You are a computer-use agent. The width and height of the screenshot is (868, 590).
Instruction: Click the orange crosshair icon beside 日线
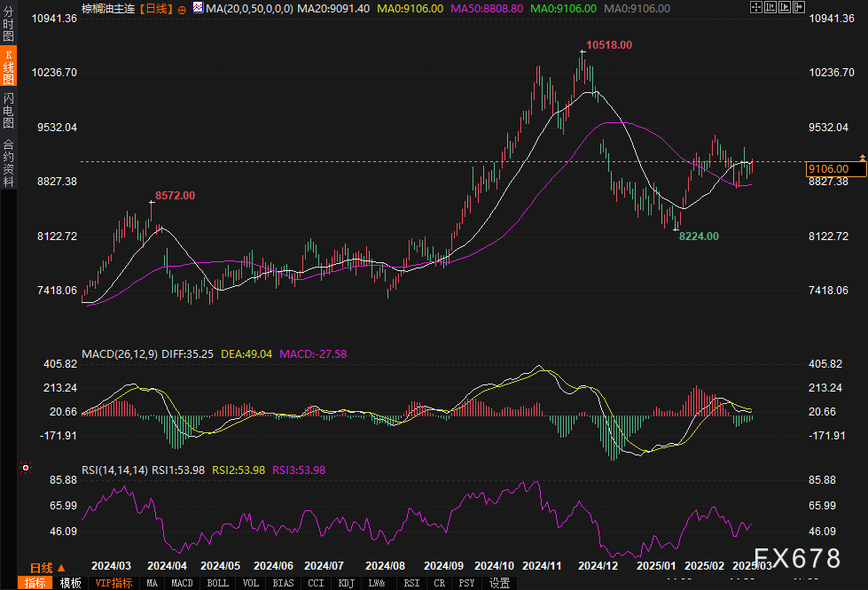(x=181, y=8)
